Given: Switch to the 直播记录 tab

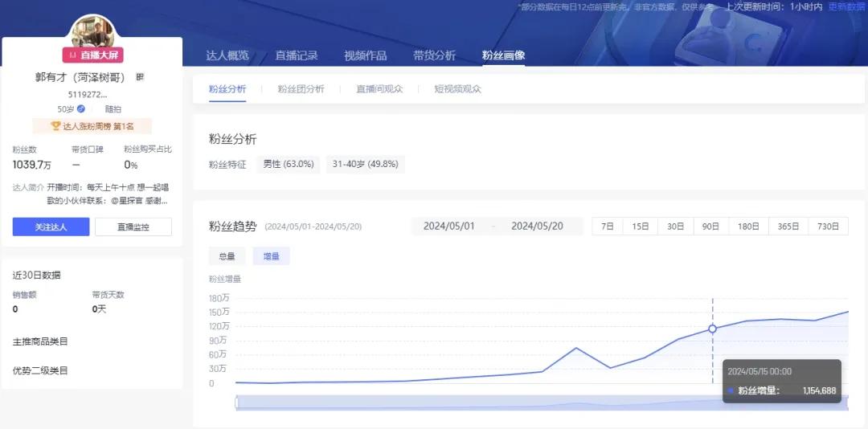Looking at the screenshot, I should click(x=297, y=55).
